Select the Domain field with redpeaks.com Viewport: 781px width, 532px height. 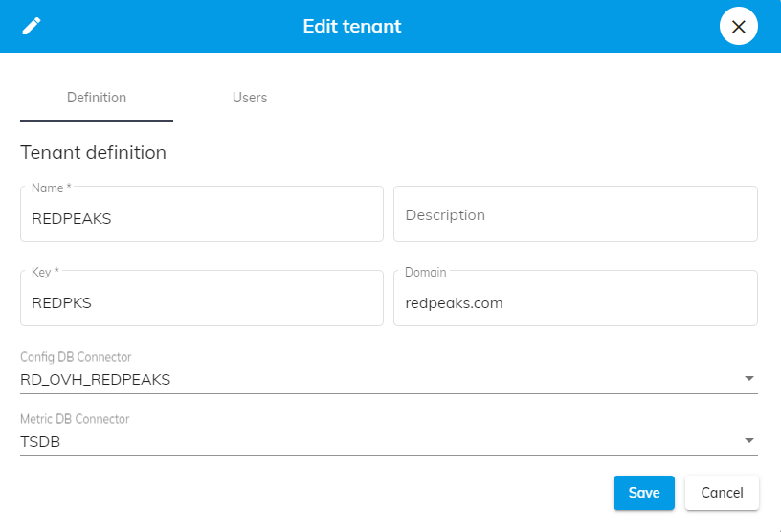click(x=575, y=302)
